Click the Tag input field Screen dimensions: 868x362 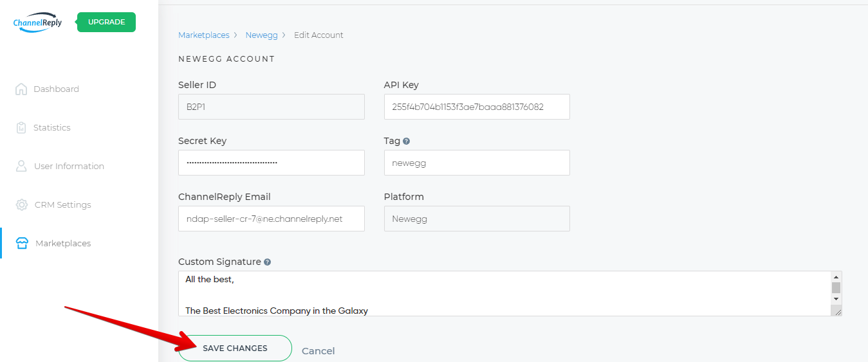477,163
